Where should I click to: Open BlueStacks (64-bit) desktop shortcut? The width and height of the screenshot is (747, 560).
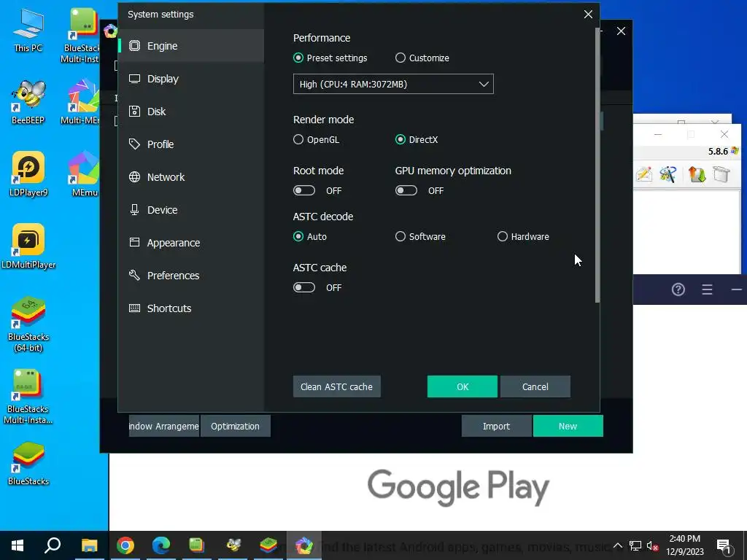(x=28, y=324)
